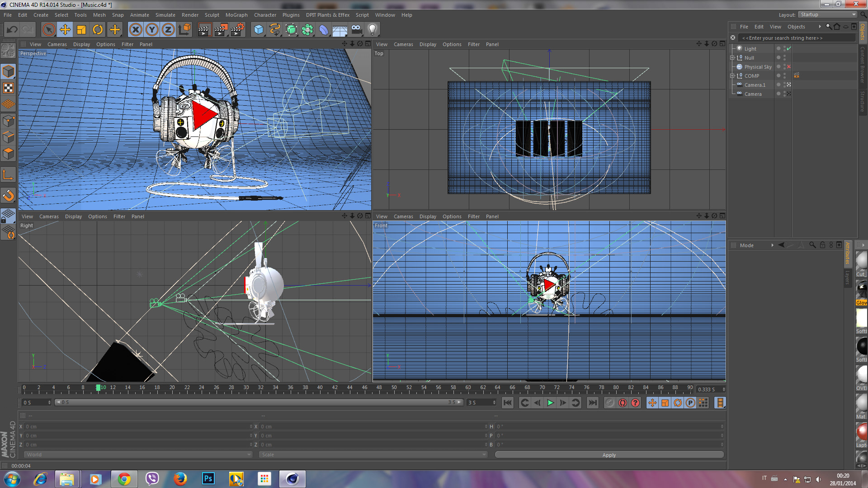The width and height of the screenshot is (868, 488).
Task: Go to end of animation
Action: (x=592, y=403)
